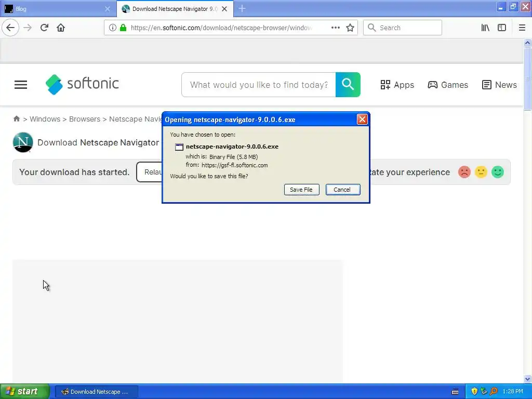Click Cancel in the download dialog
The width and height of the screenshot is (532, 399).
pos(343,190)
